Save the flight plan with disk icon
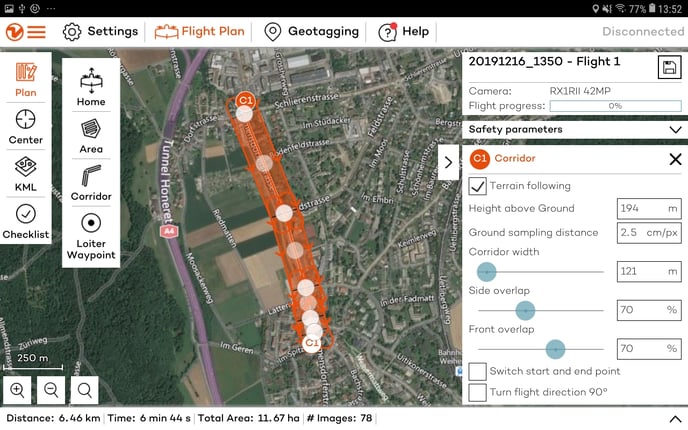Viewport: 688px width, 430px height. pos(669,68)
